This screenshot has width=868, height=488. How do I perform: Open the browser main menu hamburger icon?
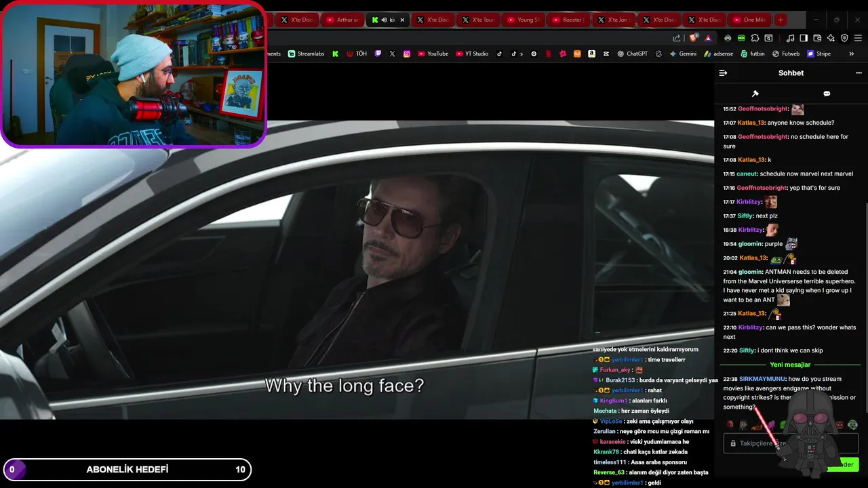[x=858, y=38]
